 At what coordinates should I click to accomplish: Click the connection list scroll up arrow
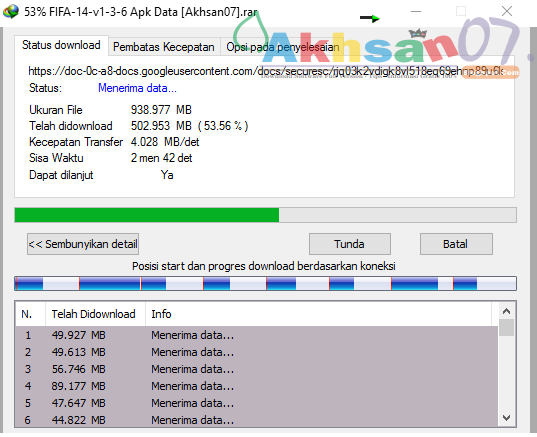click(x=507, y=311)
